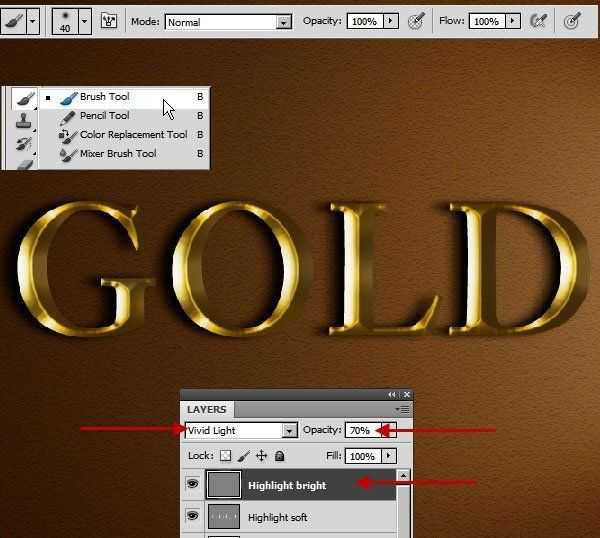Click the Fill 100% field
600x538 pixels.
[x=363, y=456]
